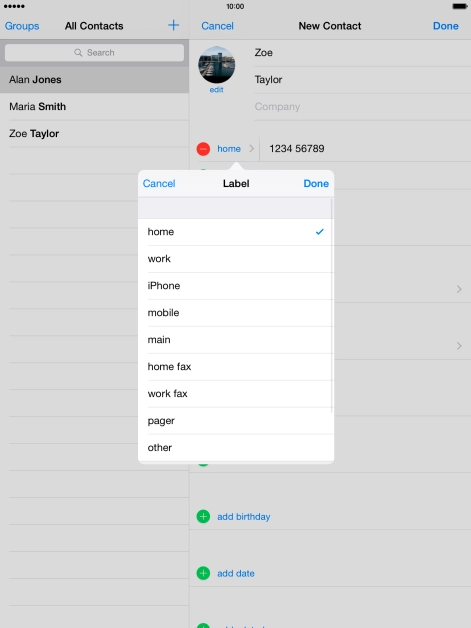Tap the contact photo thumbnail
This screenshot has height=628, width=471.
click(216, 64)
